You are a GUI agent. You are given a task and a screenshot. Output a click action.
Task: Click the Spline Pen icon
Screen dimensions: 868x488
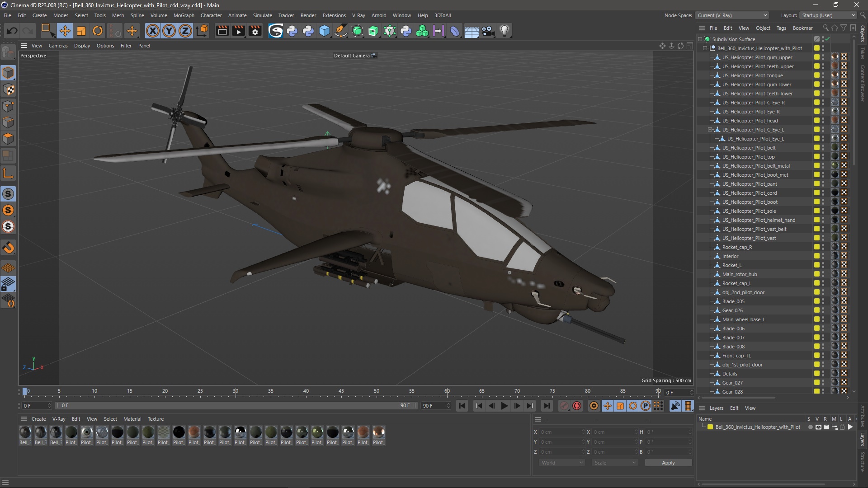(341, 31)
